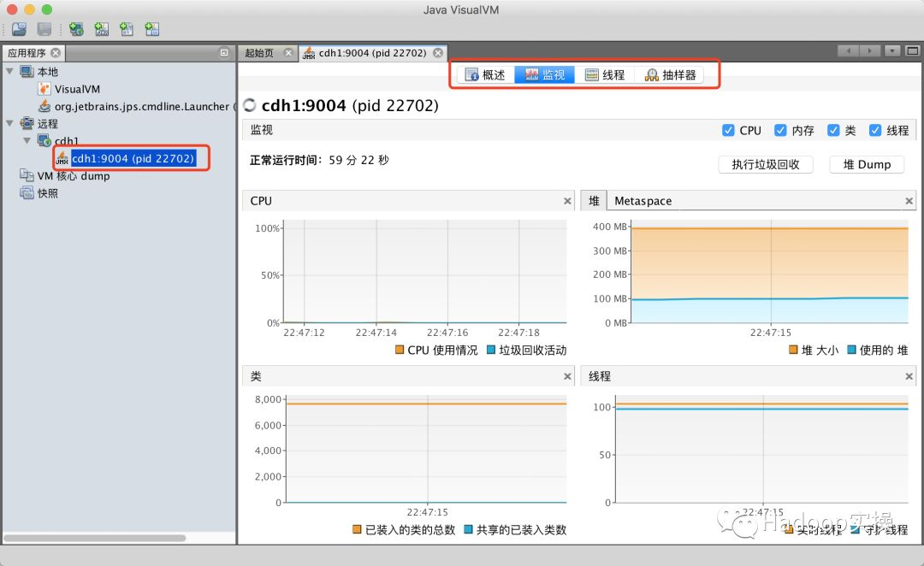Viewport: 924px width, 566px height.
Task: Click the JMX icon beside cdh1:9004 node
Action: pos(62,158)
